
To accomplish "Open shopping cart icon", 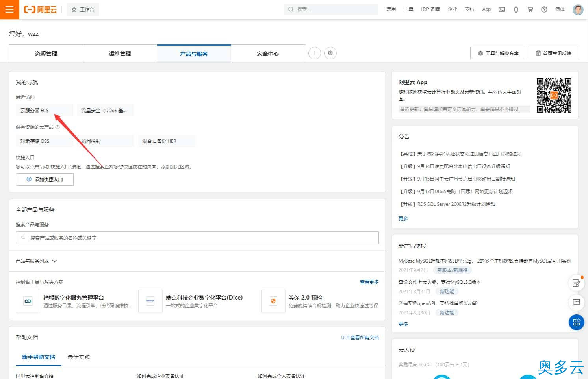I will coord(530,9).
